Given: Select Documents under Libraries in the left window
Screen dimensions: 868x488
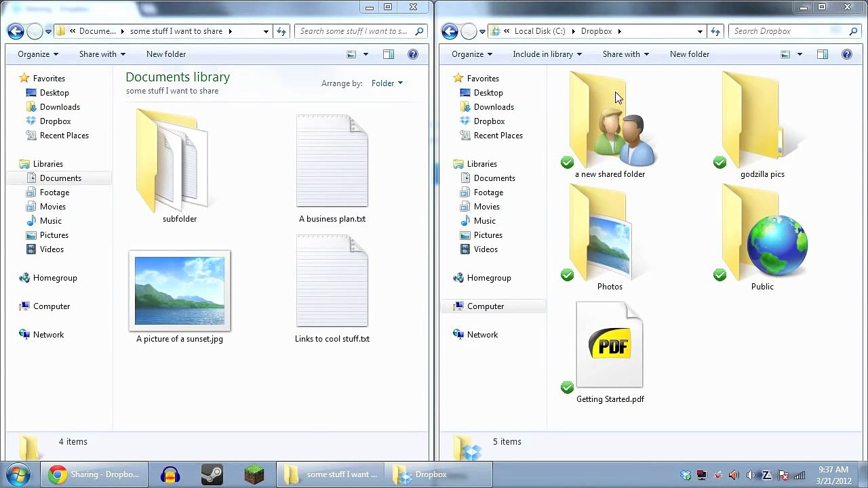Looking at the screenshot, I should [60, 178].
